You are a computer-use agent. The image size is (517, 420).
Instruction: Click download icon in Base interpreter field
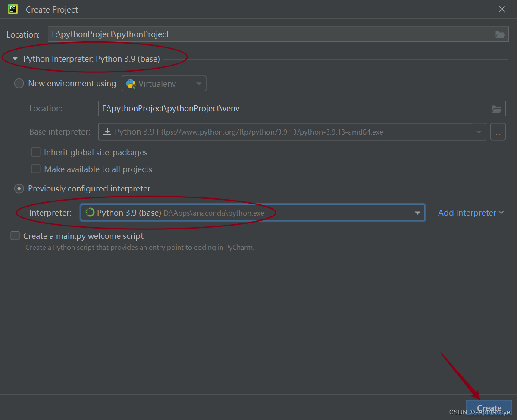point(107,132)
